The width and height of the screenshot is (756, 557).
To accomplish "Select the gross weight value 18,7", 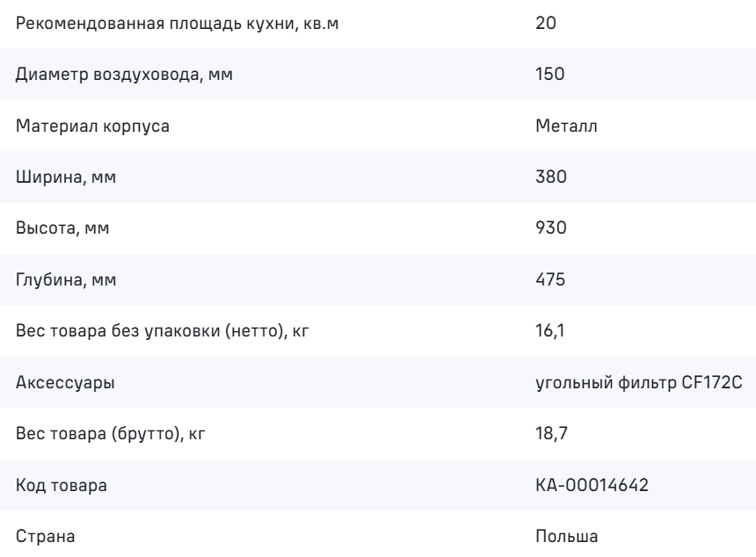I will [551, 433].
